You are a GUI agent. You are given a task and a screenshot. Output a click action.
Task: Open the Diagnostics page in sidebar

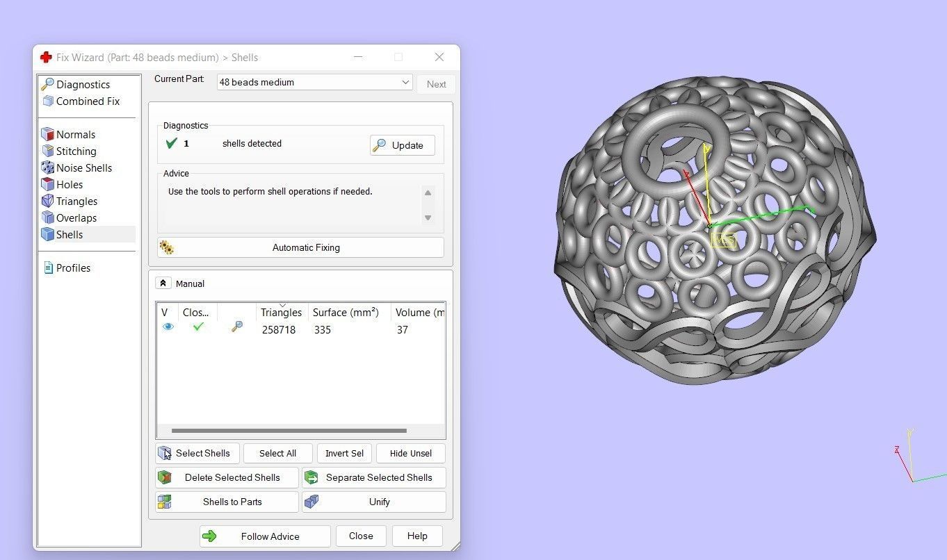point(75,84)
